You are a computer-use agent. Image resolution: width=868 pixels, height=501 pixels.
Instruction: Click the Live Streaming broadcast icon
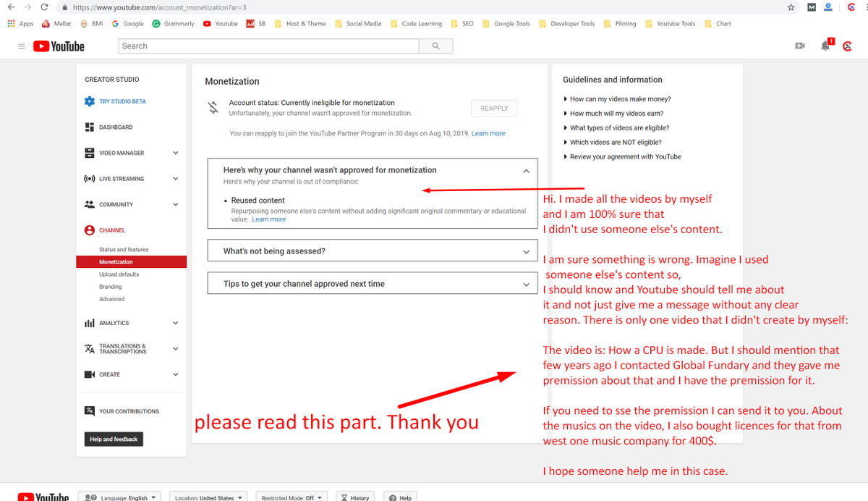[x=90, y=179]
